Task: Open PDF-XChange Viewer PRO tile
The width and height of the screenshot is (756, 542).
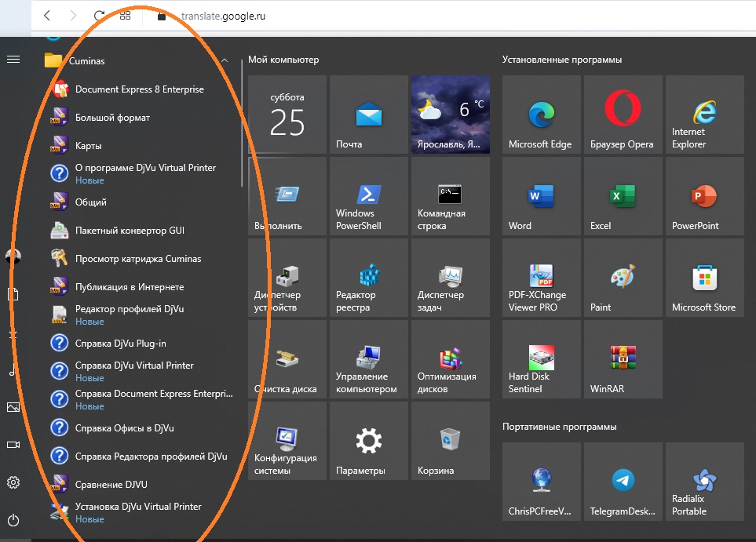Action: coord(542,278)
